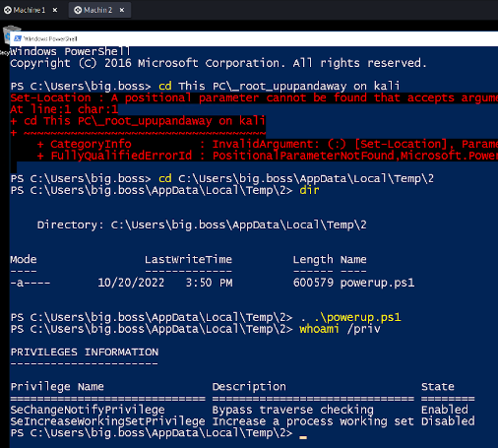The image size is (498, 448).
Task: Click the LastWriteTime column header
Action: (188, 259)
